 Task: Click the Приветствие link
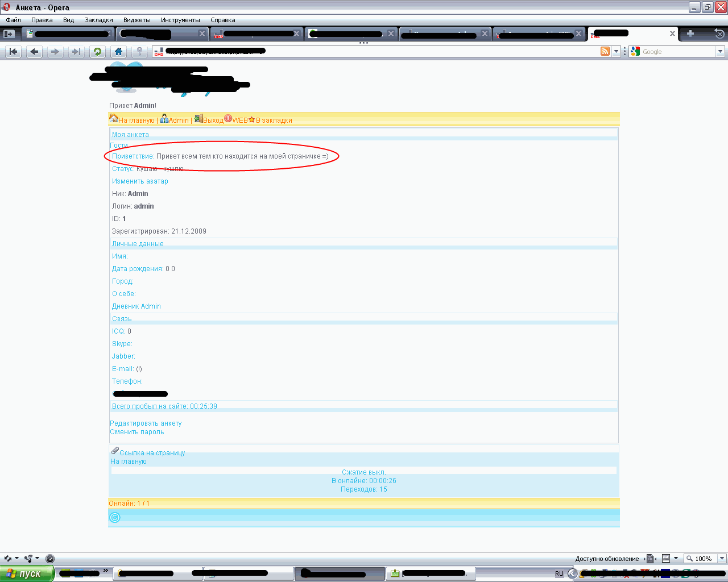133,156
